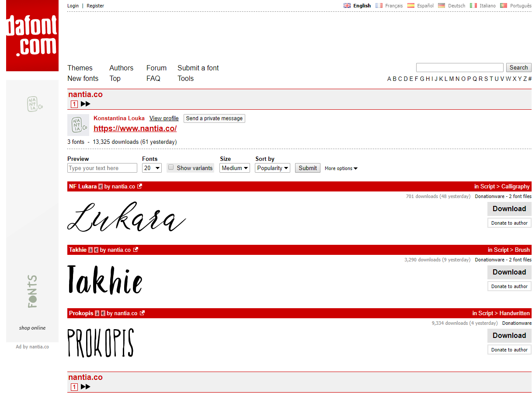Open the Authors menu item
The width and height of the screenshot is (532, 393).
click(121, 68)
